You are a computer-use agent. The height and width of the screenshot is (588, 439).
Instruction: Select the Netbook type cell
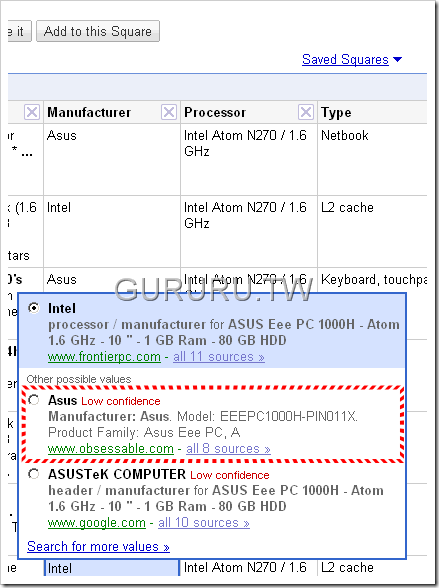(x=373, y=159)
